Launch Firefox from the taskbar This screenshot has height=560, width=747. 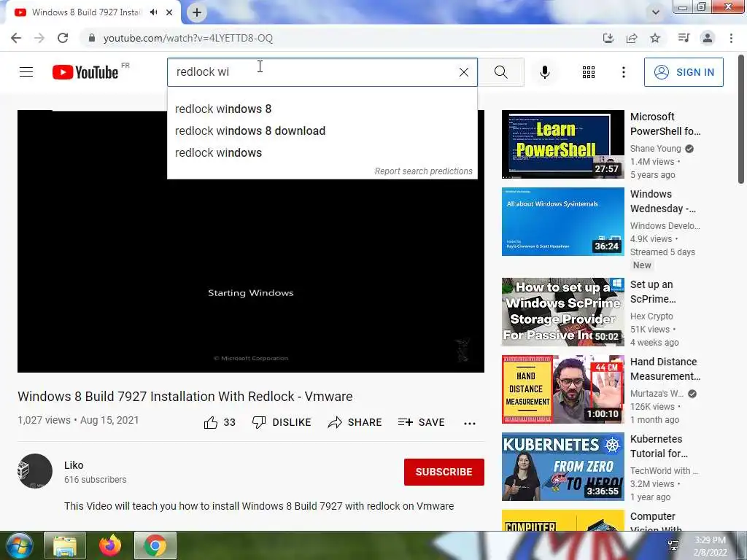click(x=110, y=545)
